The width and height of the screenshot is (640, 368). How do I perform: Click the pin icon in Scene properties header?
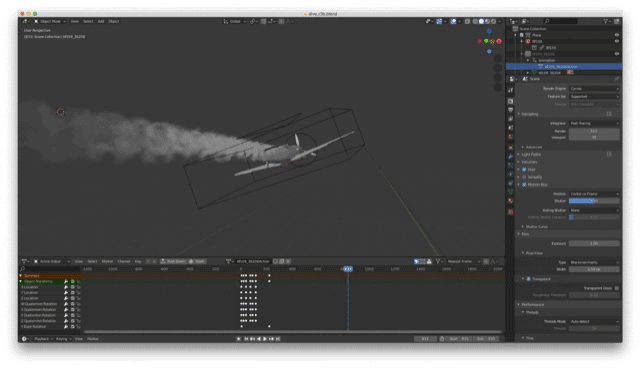(x=617, y=79)
